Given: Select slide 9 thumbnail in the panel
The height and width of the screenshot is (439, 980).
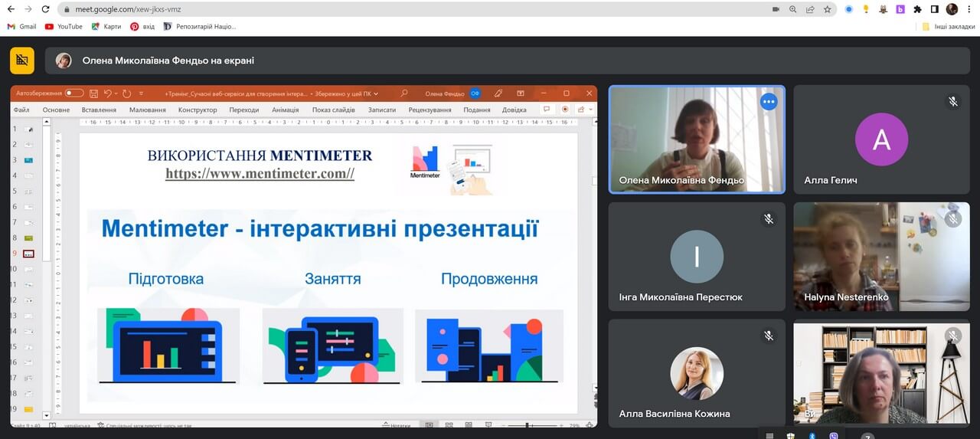Looking at the screenshot, I should click(x=28, y=253).
